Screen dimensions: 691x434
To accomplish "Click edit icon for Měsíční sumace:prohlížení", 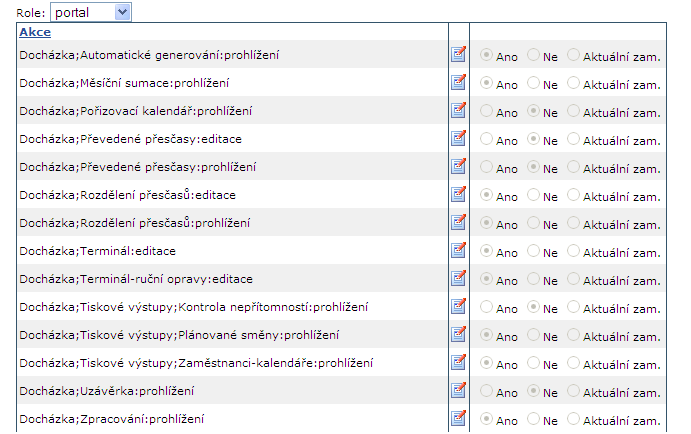I will click(458, 82).
